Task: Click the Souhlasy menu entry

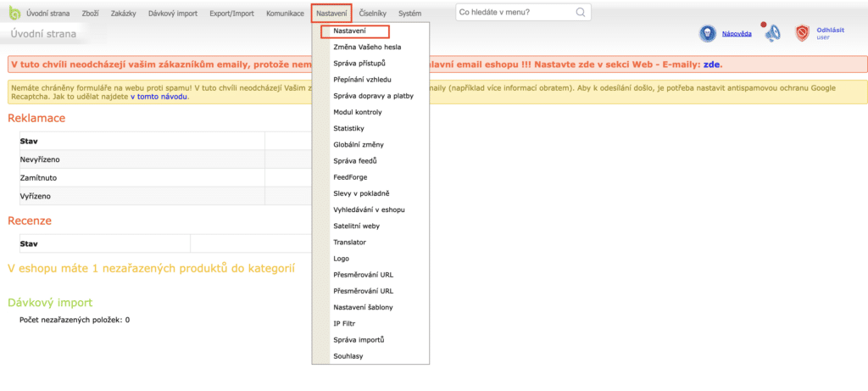Action: [x=348, y=356]
